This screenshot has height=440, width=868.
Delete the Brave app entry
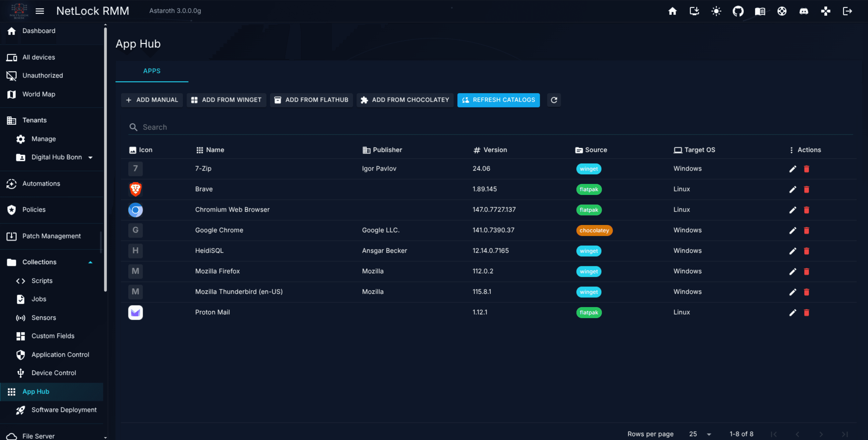pyautogui.click(x=806, y=189)
